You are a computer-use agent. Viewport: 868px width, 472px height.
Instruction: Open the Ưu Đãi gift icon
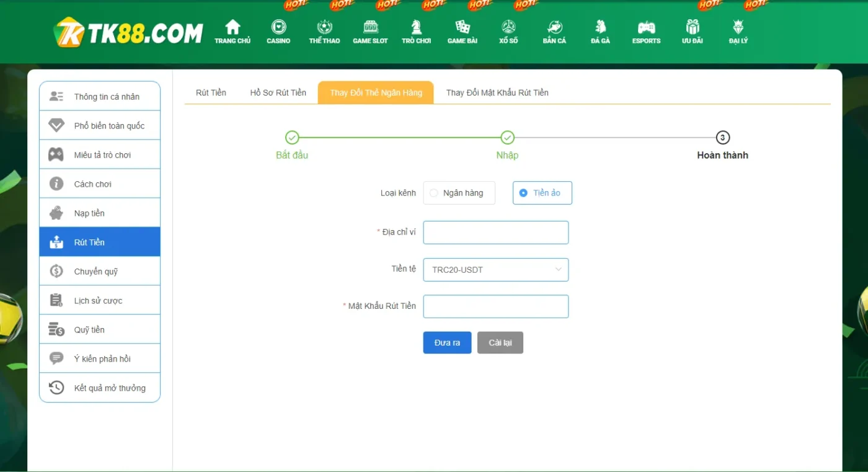[692, 28]
